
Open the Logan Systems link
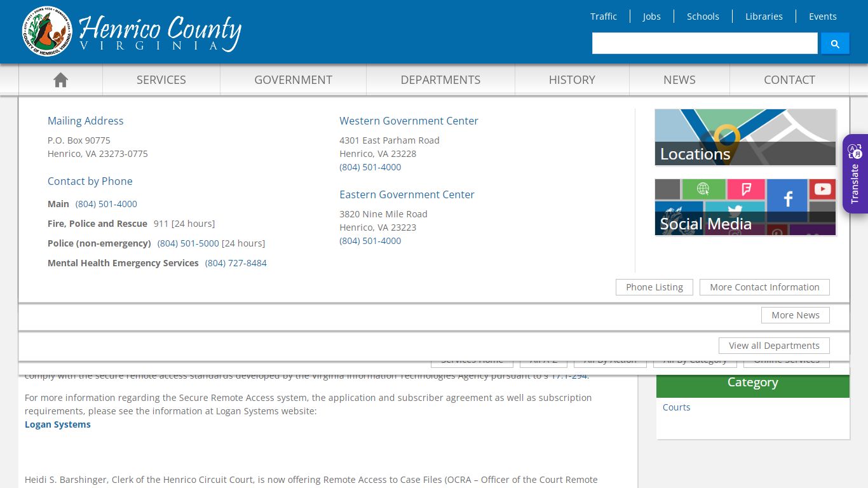click(x=58, y=424)
